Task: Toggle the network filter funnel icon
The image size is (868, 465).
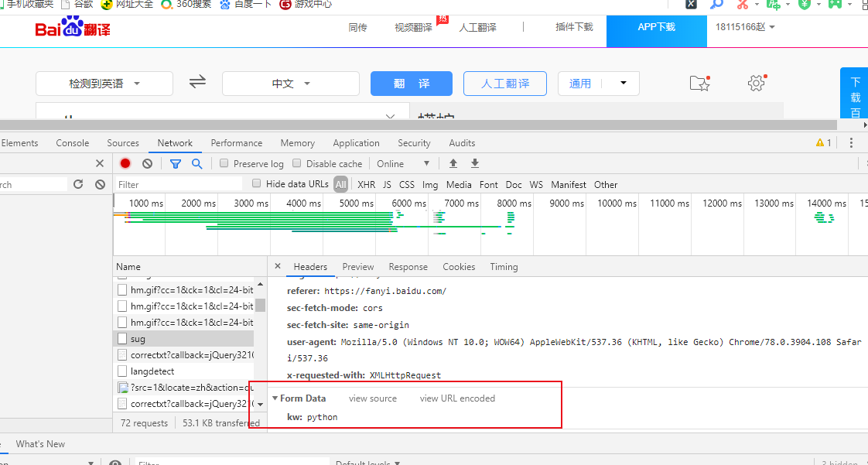Action: click(176, 163)
